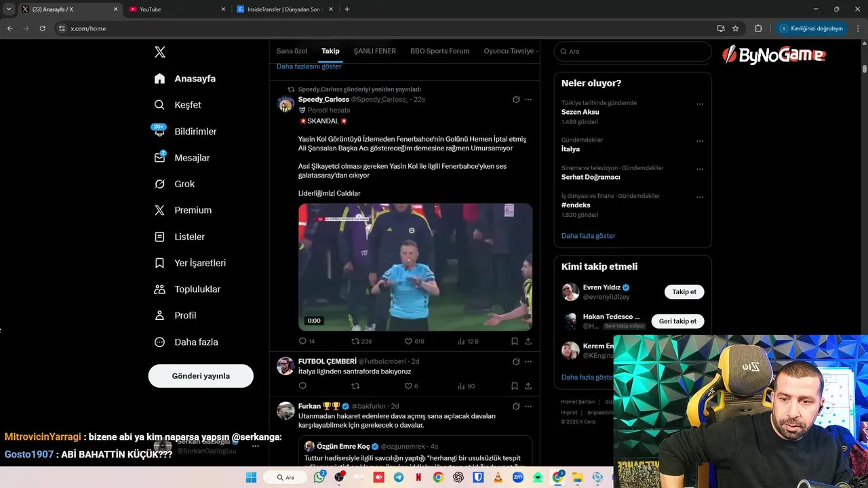Viewport: 868px width, 488px height.
Task: Open options for the #endeks trend
Action: click(x=700, y=197)
